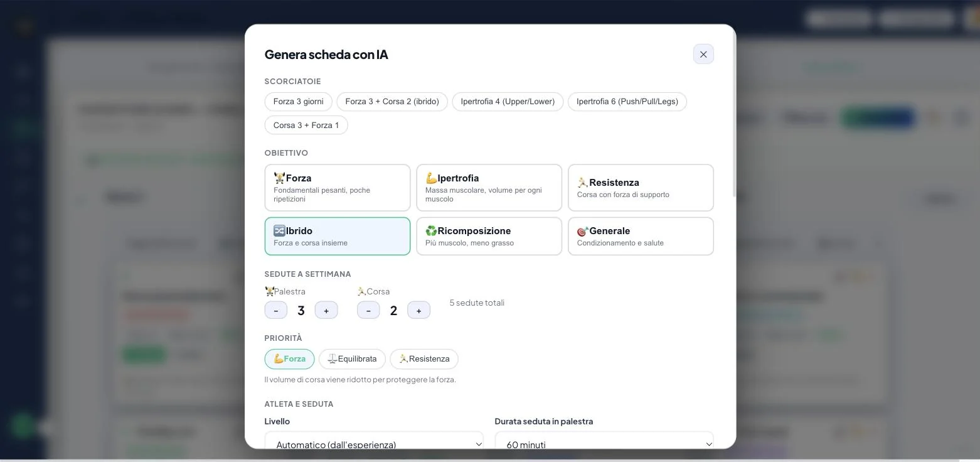Choose the Ricomposizione objective
The image size is (980, 462).
[489, 236]
